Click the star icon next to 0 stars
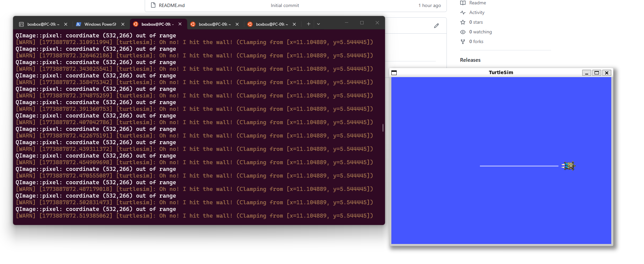Image resolution: width=644 pixels, height=264 pixels. coord(463,22)
